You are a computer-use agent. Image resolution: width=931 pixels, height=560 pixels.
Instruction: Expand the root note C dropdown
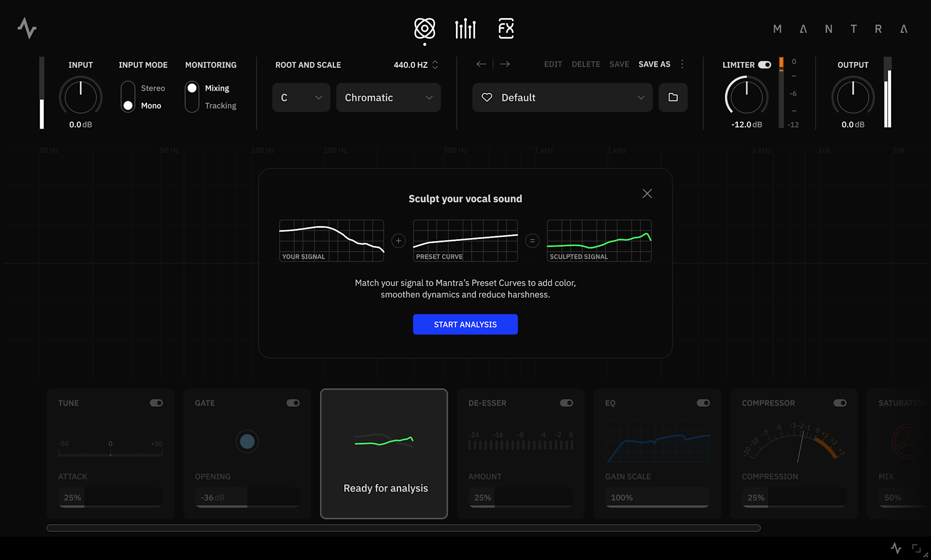[x=301, y=97]
